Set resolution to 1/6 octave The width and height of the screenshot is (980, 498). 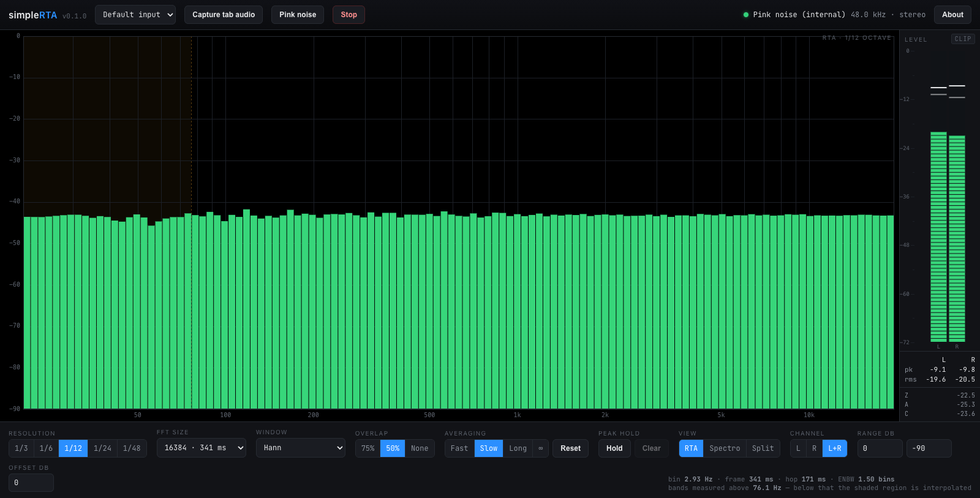(46, 448)
